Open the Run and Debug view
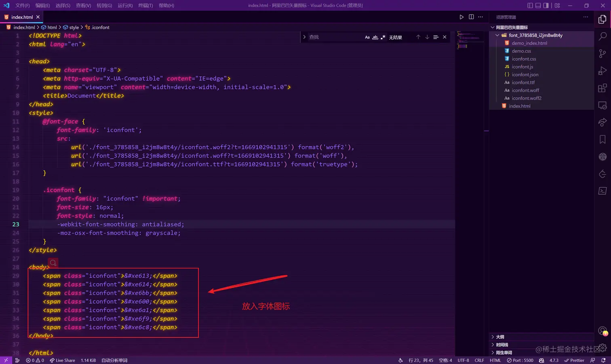611x364 pixels. [603, 71]
